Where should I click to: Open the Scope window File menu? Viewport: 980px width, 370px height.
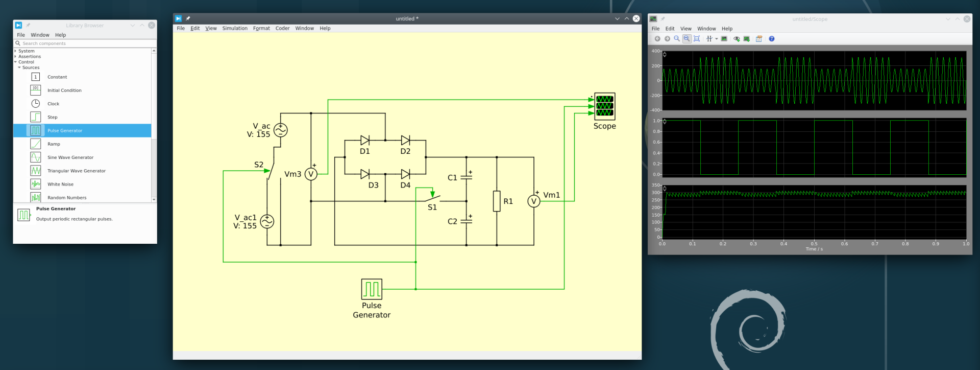pyautogui.click(x=655, y=29)
